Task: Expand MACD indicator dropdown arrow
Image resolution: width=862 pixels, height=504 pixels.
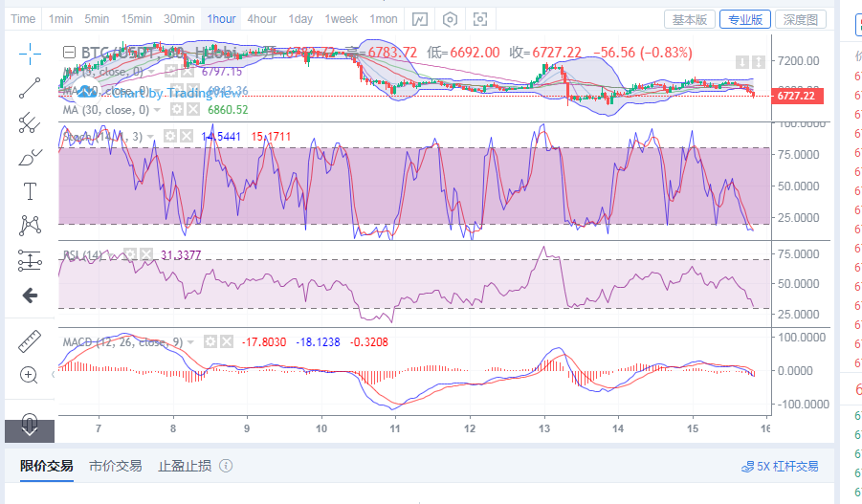Action: pos(190,342)
